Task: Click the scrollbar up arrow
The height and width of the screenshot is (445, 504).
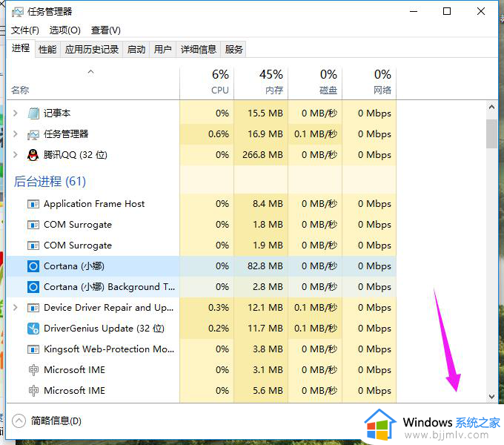Action: tap(491, 107)
